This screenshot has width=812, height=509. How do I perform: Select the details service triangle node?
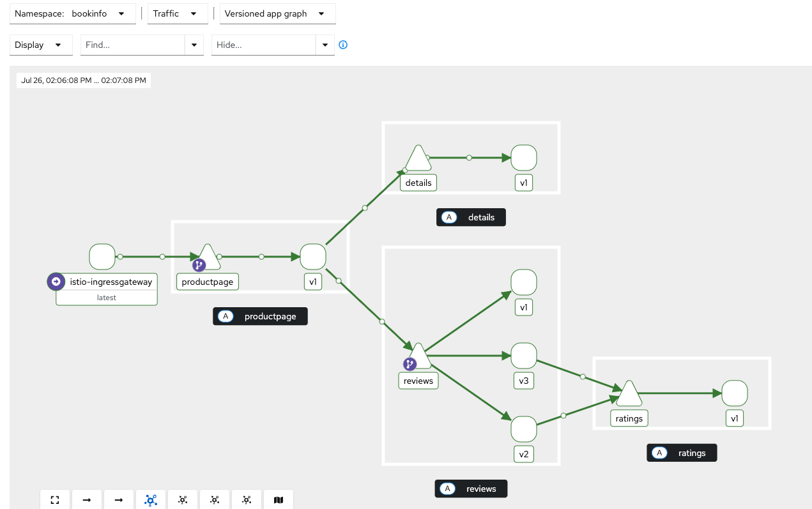[418, 160]
